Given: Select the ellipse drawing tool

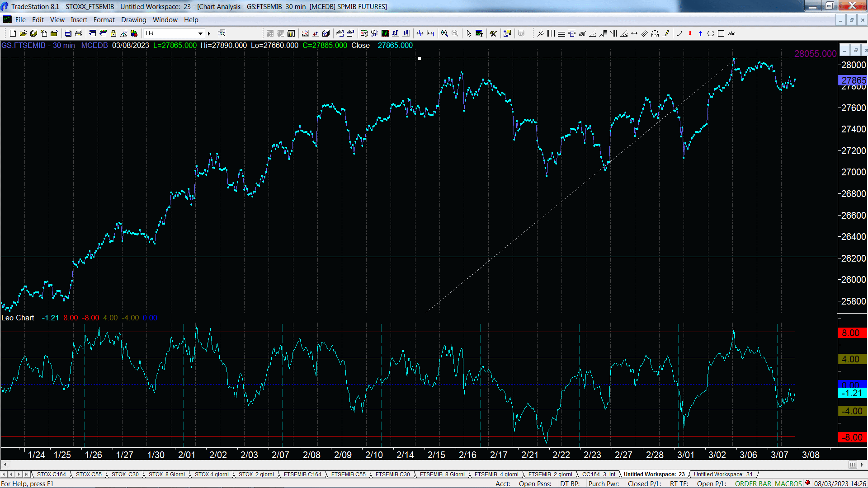Looking at the screenshot, I should [711, 33].
